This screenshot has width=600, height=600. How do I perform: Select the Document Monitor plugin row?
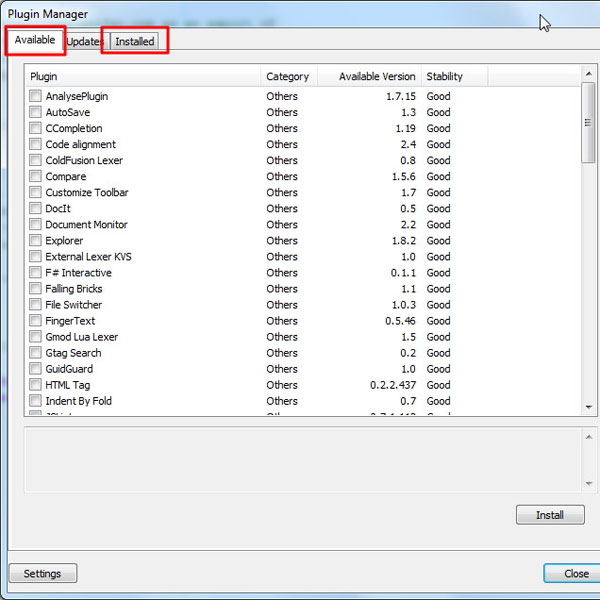pyautogui.click(x=87, y=225)
